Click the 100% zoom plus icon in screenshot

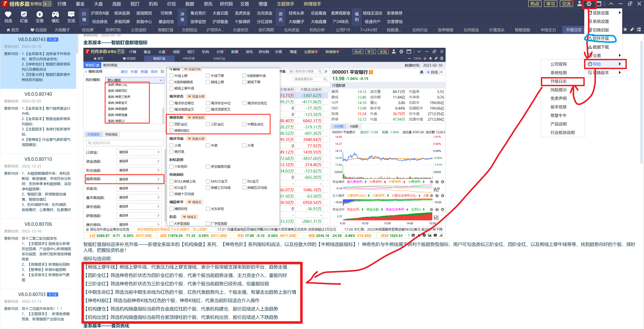pos(425,58)
